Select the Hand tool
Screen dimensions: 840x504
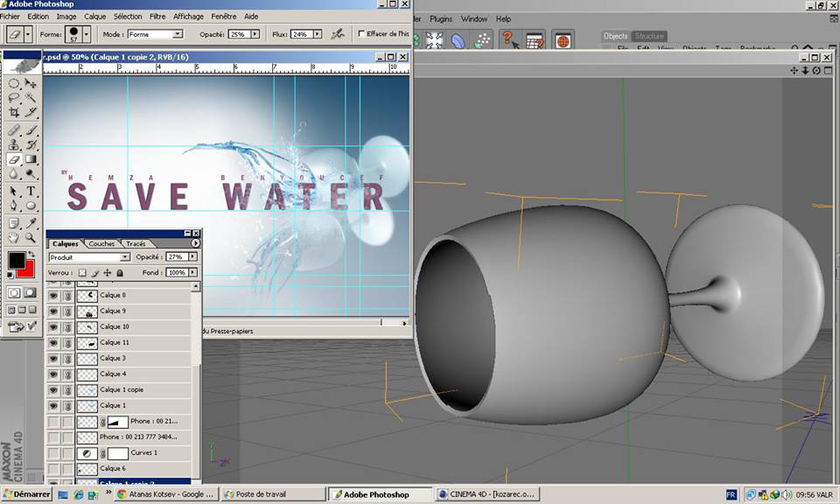click(x=14, y=237)
